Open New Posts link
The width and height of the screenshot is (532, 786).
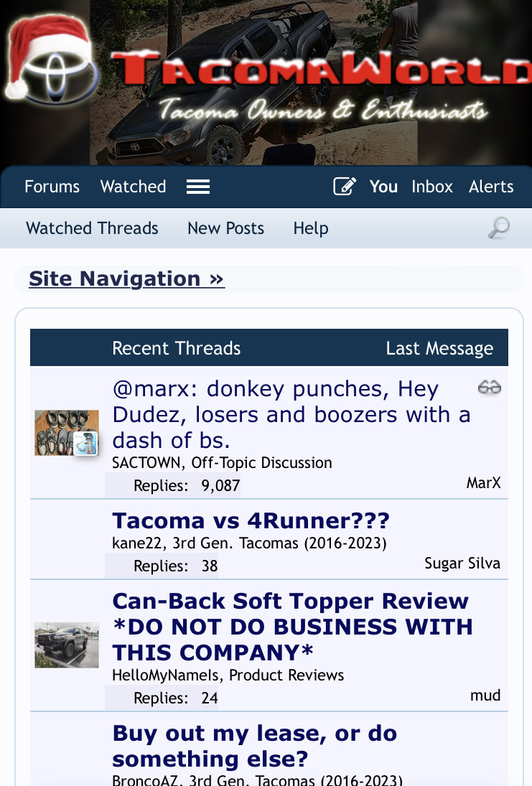225,228
